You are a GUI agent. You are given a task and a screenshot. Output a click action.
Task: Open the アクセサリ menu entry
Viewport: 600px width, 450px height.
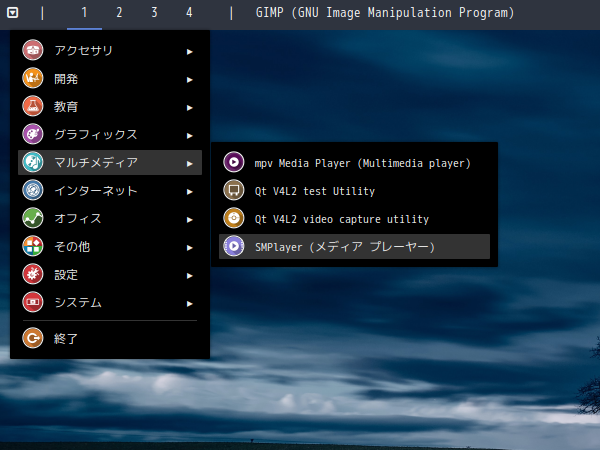(x=110, y=50)
